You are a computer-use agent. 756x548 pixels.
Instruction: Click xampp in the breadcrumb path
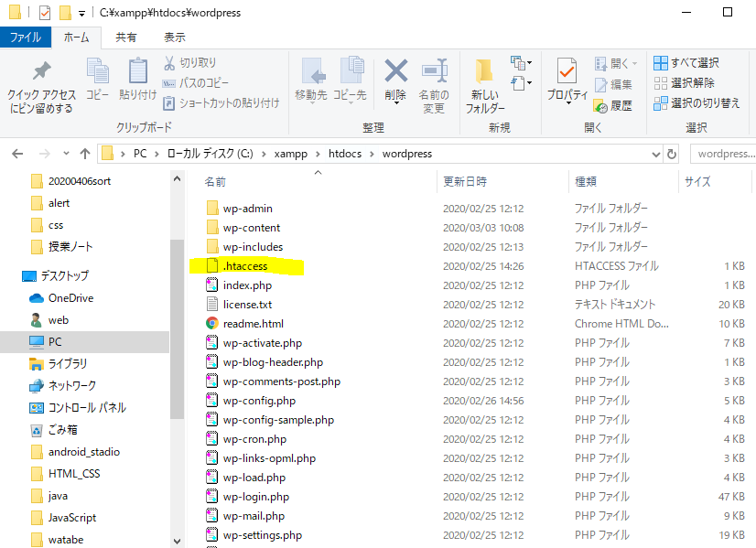pyautogui.click(x=291, y=154)
